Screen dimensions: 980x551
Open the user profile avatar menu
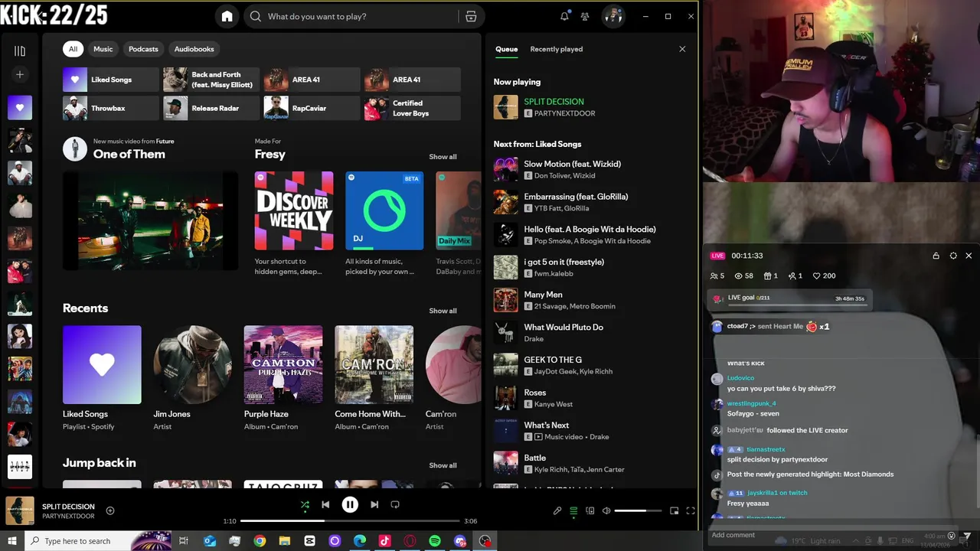tap(612, 16)
